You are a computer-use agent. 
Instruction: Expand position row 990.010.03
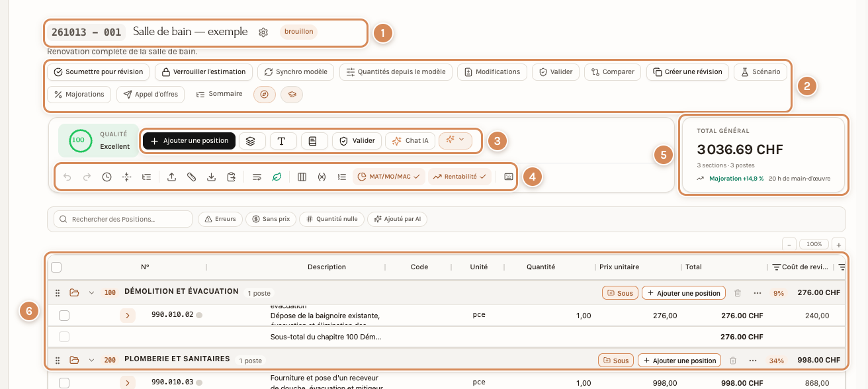pyautogui.click(x=127, y=382)
